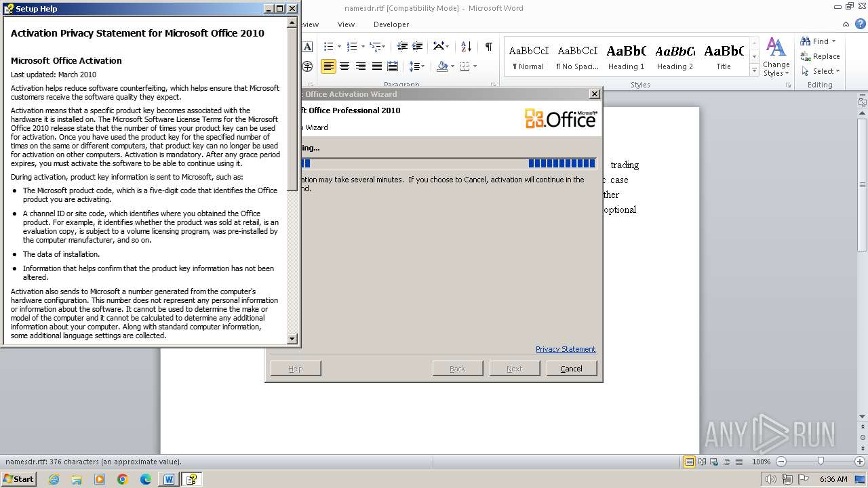Open shading color dropdown arrow
The height and width of the screenshot is (488, 868).
click(452, 66)
